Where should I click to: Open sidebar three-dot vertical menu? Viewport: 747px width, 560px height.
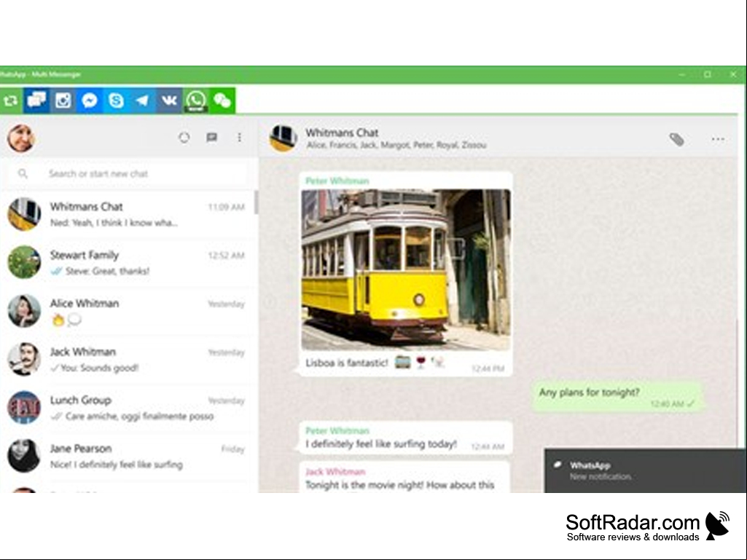point(239,138)
